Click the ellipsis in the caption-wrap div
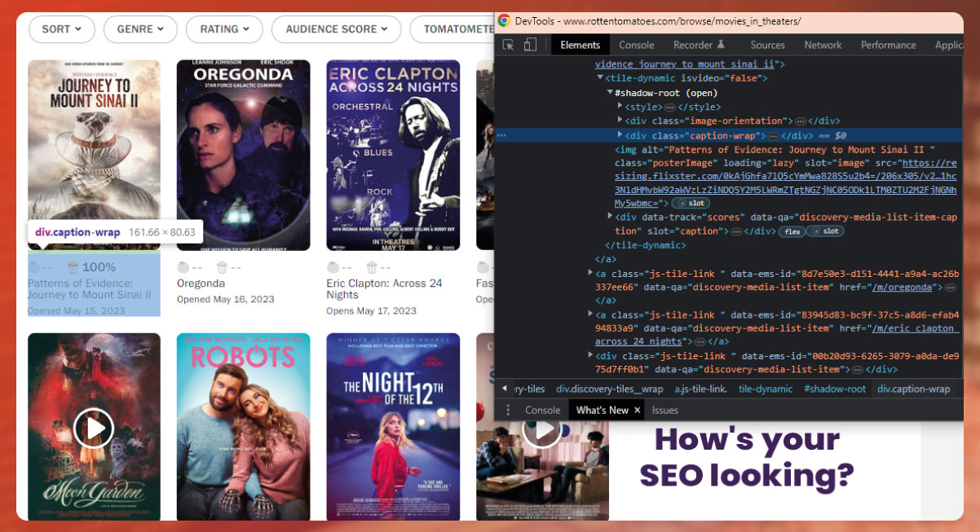This screenshot has width=980, height=532. [x=773, y=136]
